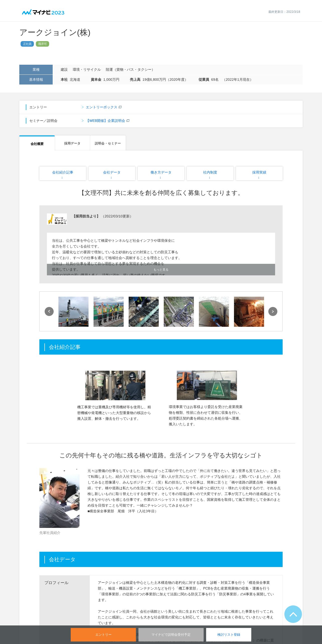The image size is (322, 644).
Task: Open the エントリーボックス link
Action: [x=101, y=107]
